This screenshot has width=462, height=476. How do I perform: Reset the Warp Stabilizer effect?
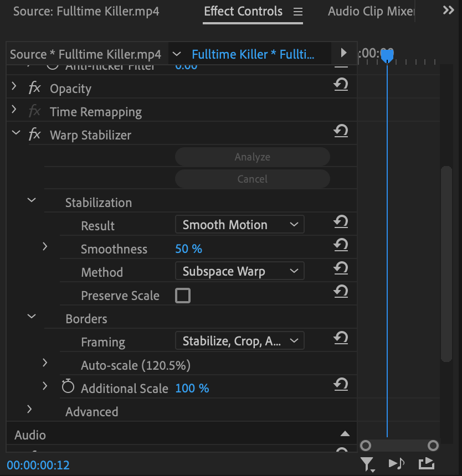pyautogui.click(x=341, y=132)
